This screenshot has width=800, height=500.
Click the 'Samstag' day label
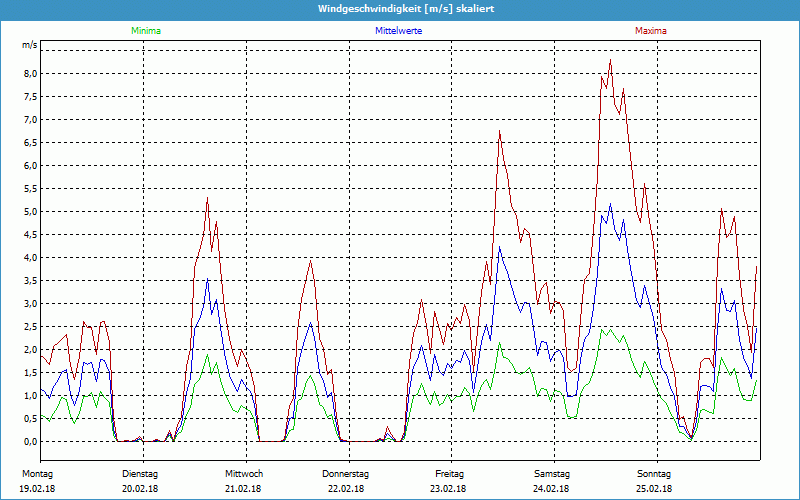[x=552, y=474]
